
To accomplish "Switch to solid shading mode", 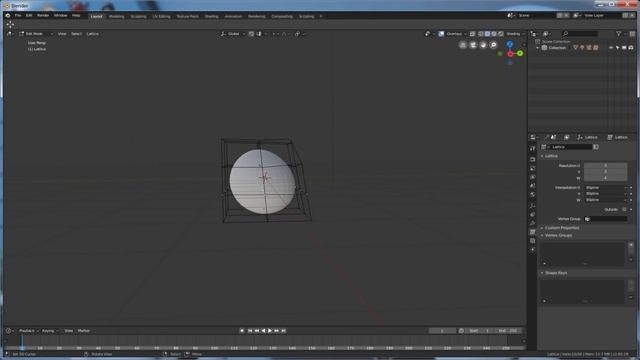I will pyautogui.click(x=487, y=34).
